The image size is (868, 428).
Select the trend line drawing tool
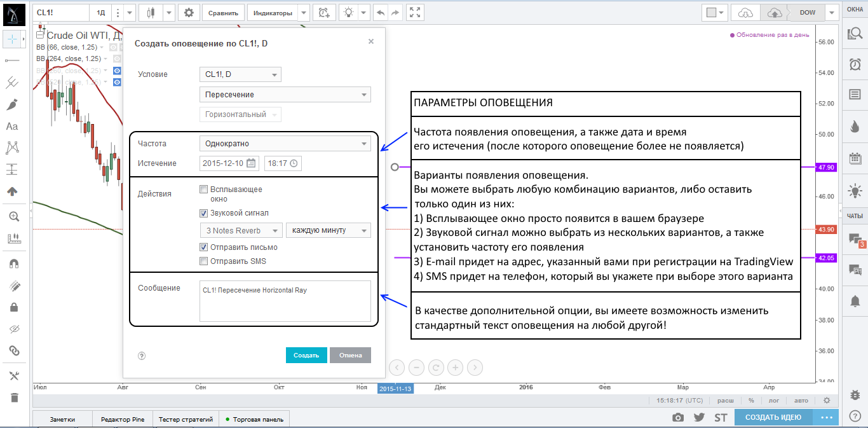[x=11, y=60]
